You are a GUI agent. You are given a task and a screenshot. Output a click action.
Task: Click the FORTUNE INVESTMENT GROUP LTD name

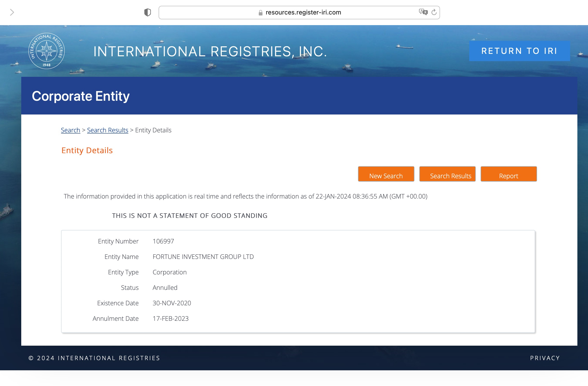(x=203, y=257)
